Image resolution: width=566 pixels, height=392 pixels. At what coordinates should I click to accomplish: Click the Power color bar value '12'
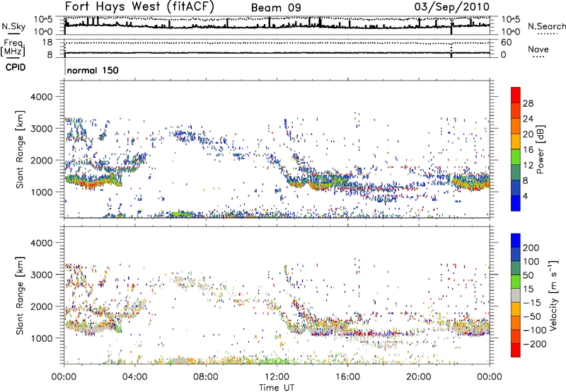click(x=528, y=166)
